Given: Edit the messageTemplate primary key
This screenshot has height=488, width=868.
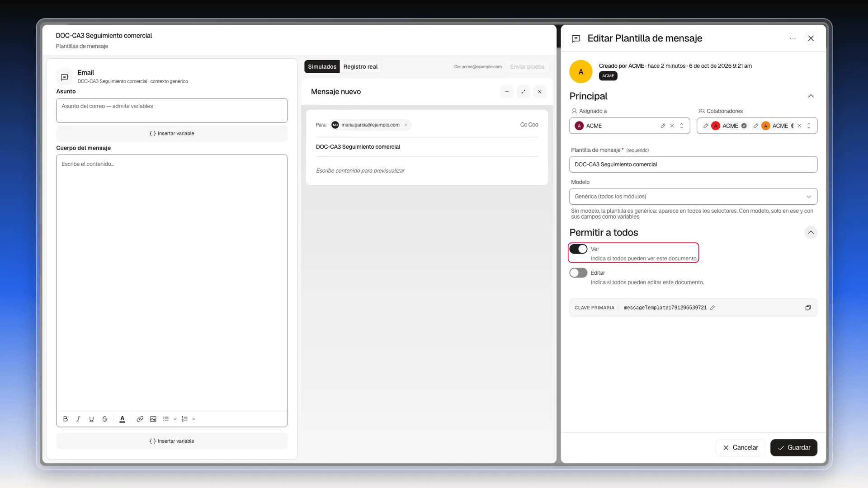Looking at the screenshot, I should pos(712,308).
